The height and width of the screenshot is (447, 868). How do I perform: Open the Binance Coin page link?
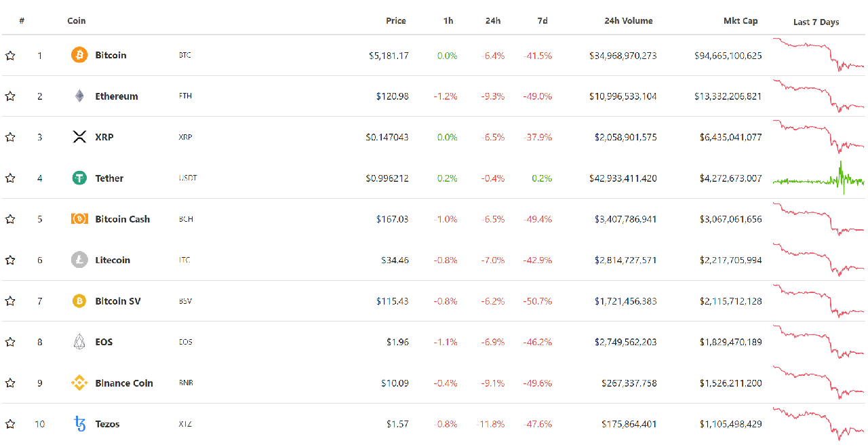tap(124, 383)
